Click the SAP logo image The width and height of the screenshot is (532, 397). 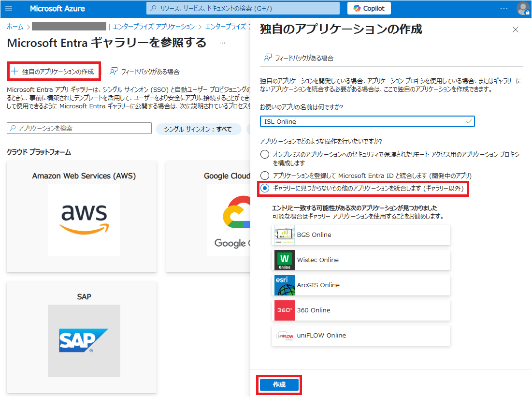point(84,340)
